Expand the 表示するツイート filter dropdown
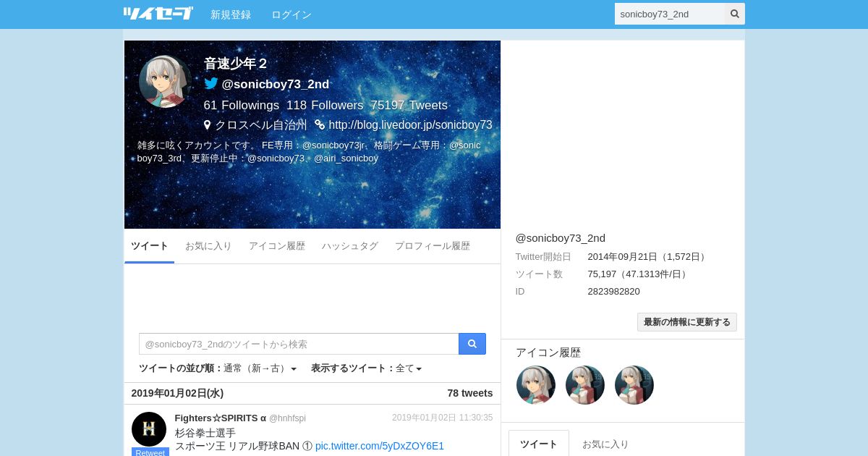 pyautogui.click(x=366, y=368)
